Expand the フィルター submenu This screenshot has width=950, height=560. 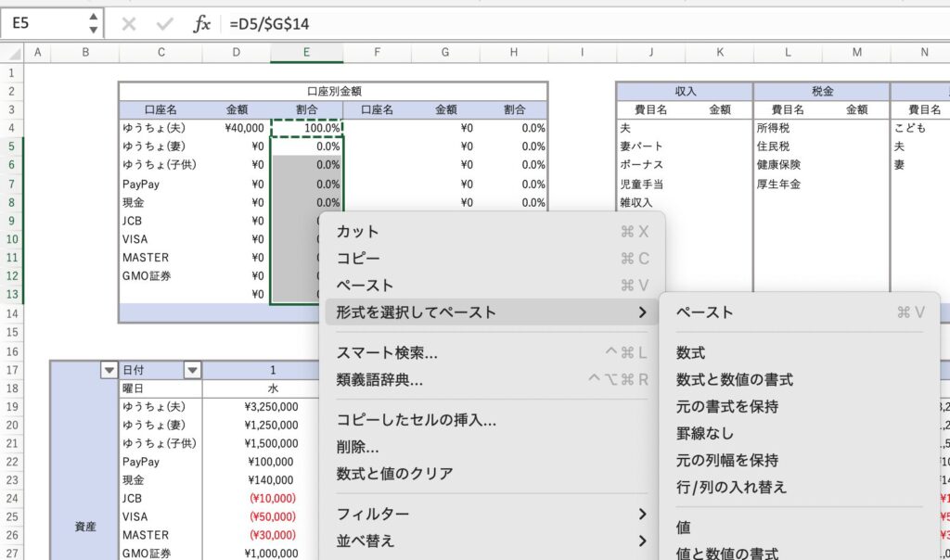coord(642,514)
